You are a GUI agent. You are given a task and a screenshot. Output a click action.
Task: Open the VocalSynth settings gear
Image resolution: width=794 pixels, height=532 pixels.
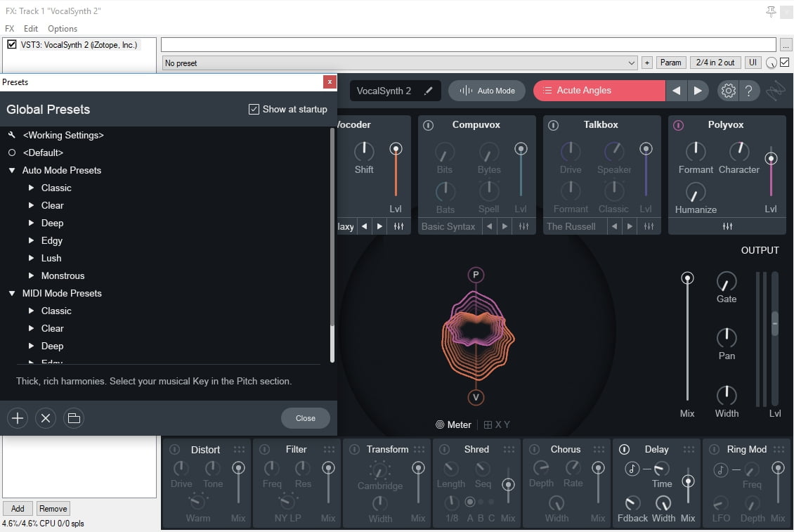tap(728, 91)
